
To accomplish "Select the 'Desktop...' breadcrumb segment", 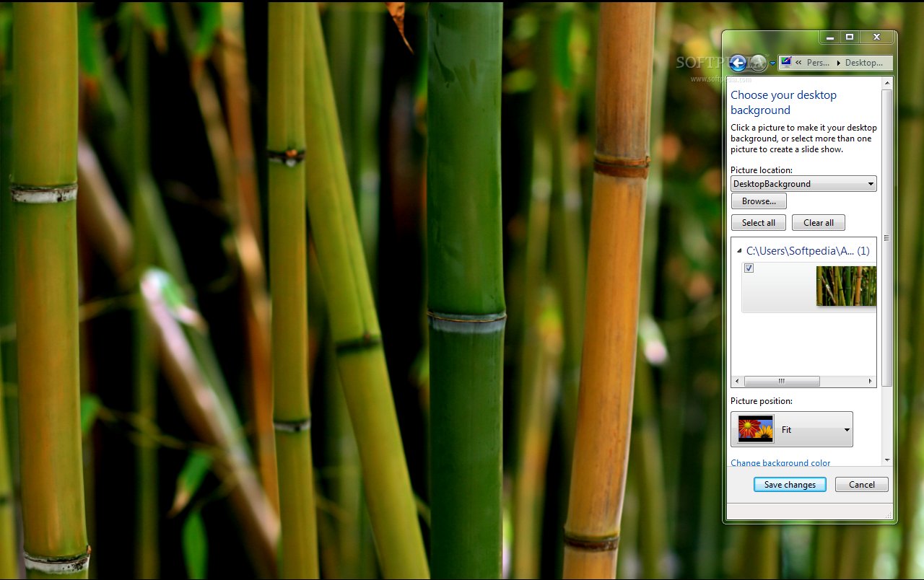I will click(864, 63).
